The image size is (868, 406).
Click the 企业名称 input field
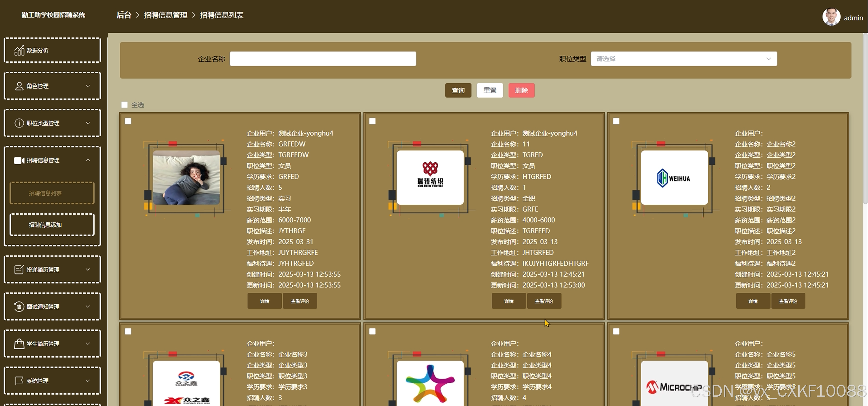point(323,59)
